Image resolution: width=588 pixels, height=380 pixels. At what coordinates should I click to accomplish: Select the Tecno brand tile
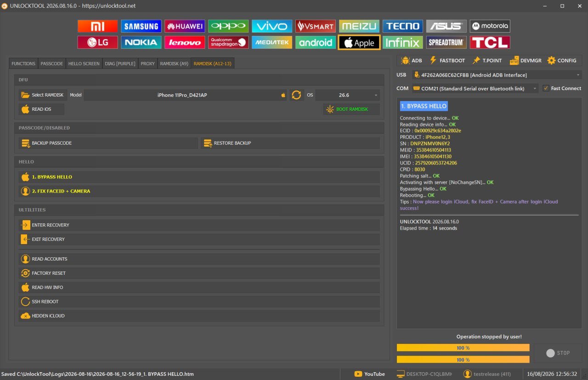coord(403,26)
